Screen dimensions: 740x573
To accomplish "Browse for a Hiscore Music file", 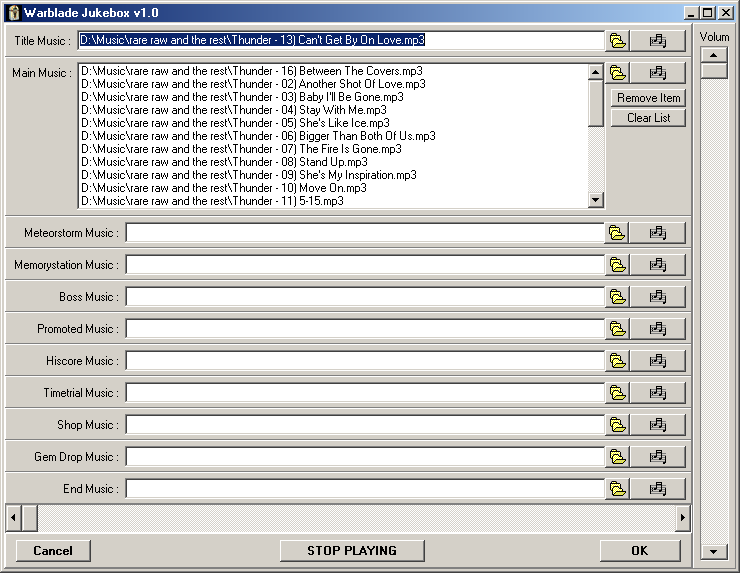I will [618, 361].
